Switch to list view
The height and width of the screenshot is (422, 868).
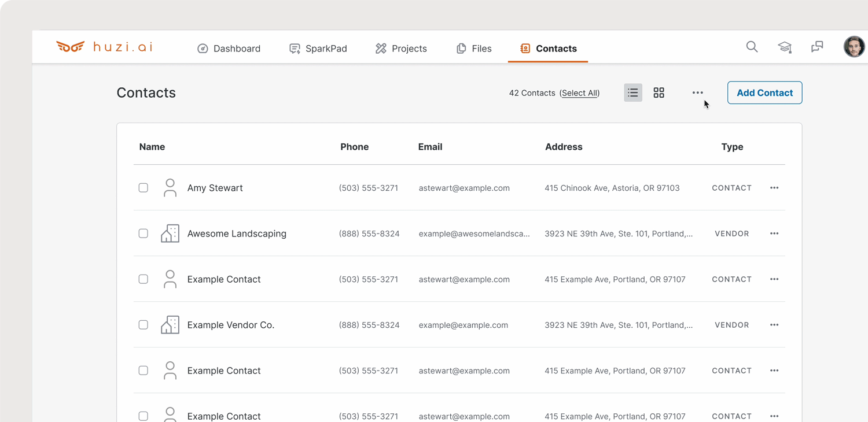tap(633, 92)
